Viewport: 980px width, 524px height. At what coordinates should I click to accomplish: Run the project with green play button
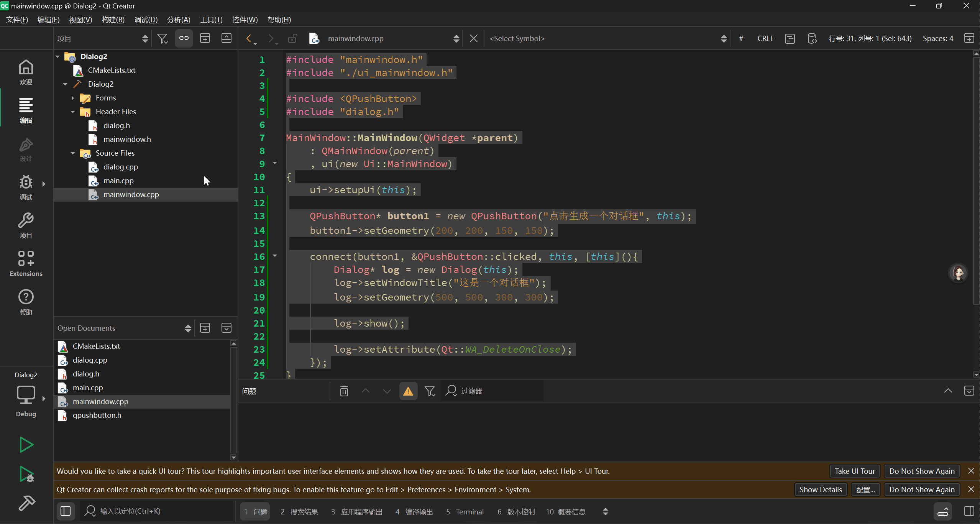point(26,445)
